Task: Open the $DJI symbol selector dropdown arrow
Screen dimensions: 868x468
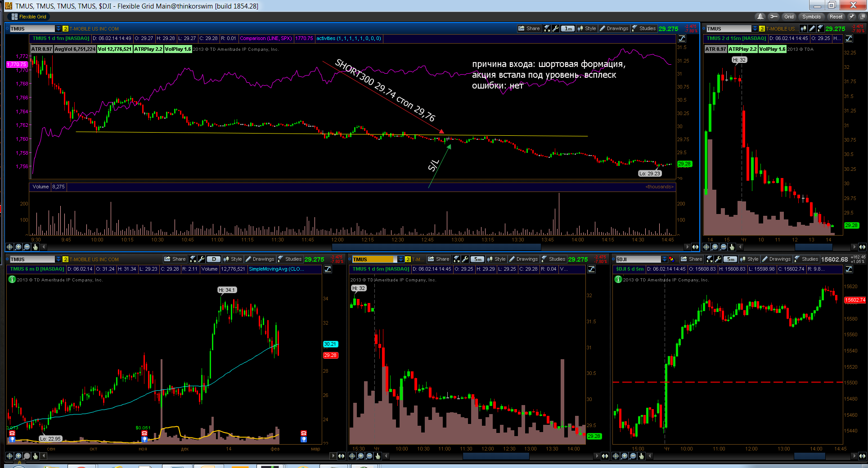Action: pos(664,259)
